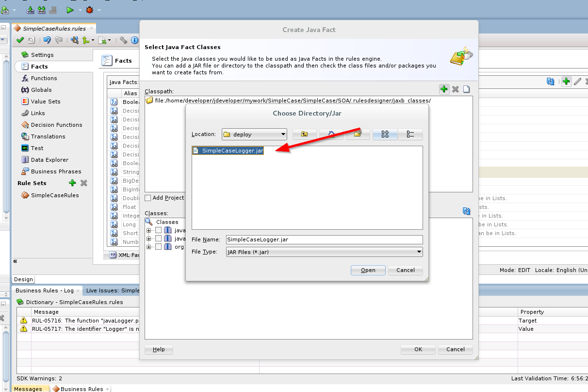Screen dimensions: 588x392
Task: Open Decision Functions in the sidebar
Action: click(x=56, y=125)
